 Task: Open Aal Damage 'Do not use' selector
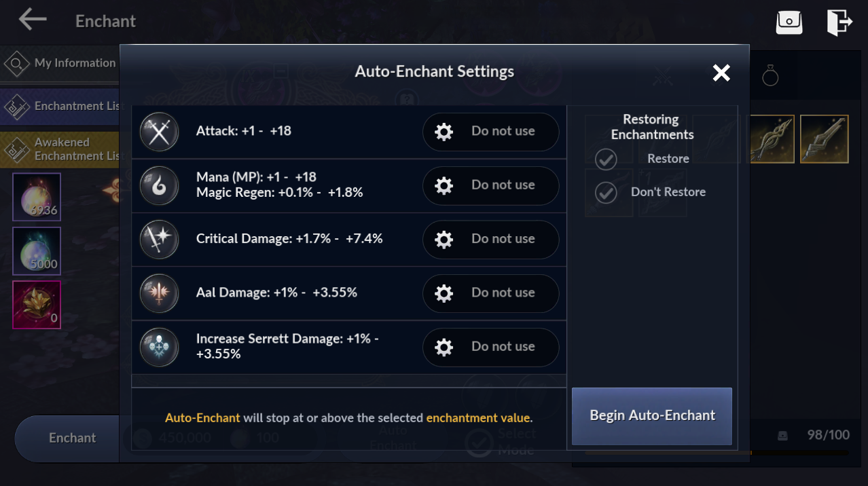click(x=491, y=293)
